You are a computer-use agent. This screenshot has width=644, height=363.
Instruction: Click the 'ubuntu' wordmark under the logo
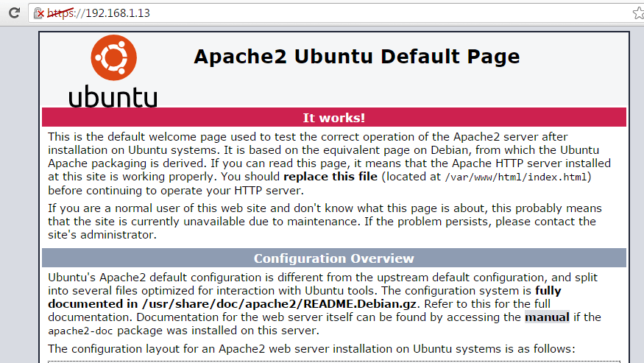pyautogui.click(x=113, y=96)
